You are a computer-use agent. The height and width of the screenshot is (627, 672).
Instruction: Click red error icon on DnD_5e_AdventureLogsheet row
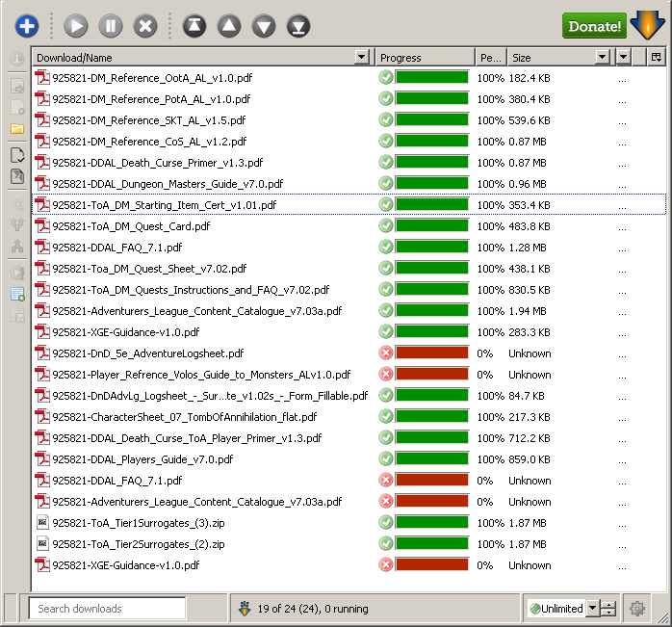(x=386, y=353)
